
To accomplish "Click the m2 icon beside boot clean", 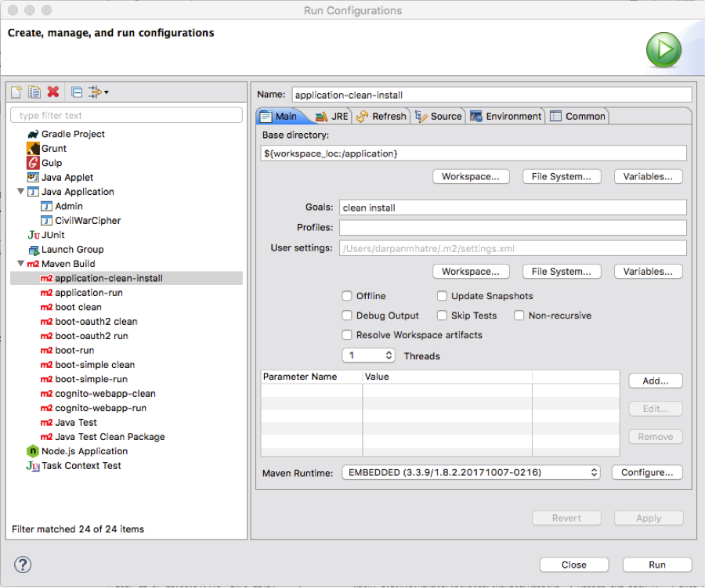I will tap(47, 307).
